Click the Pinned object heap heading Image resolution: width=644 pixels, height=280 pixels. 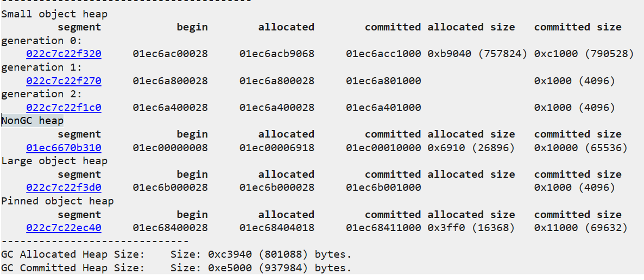click(x=58, y=201)
